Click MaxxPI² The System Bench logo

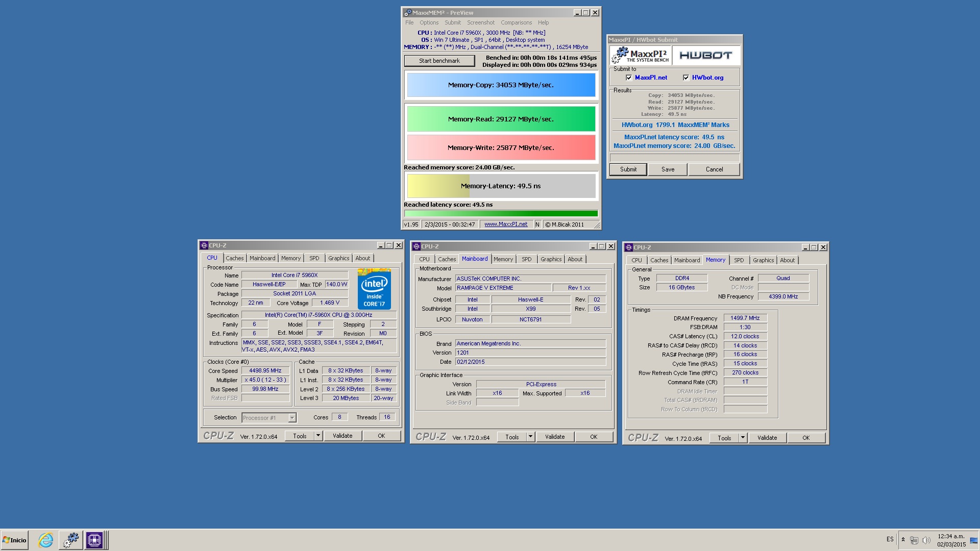tap(641, 55)
